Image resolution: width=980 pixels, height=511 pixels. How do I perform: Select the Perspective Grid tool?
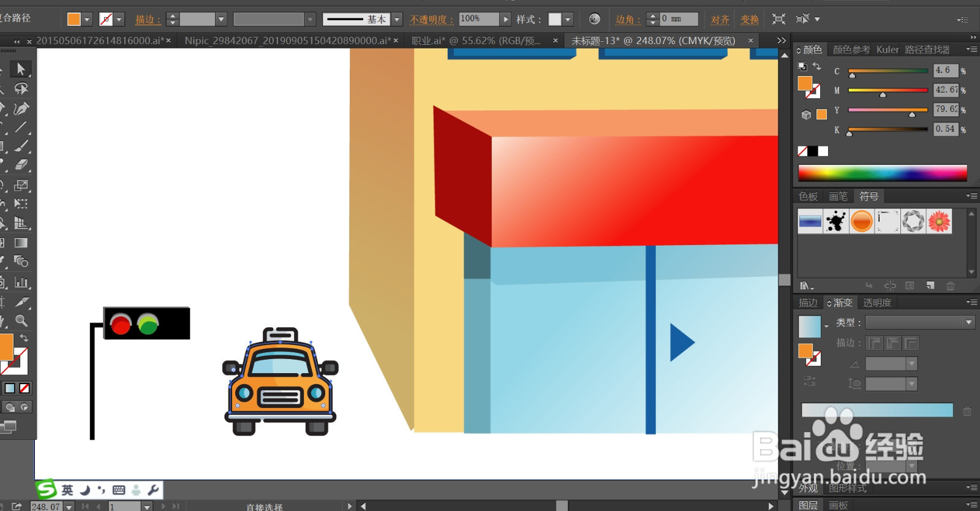21,223
